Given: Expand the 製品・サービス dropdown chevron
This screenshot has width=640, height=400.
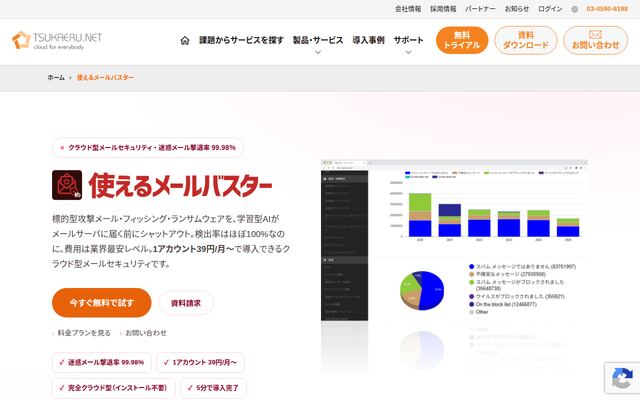Looking at the screenshot, I should 318,52.
